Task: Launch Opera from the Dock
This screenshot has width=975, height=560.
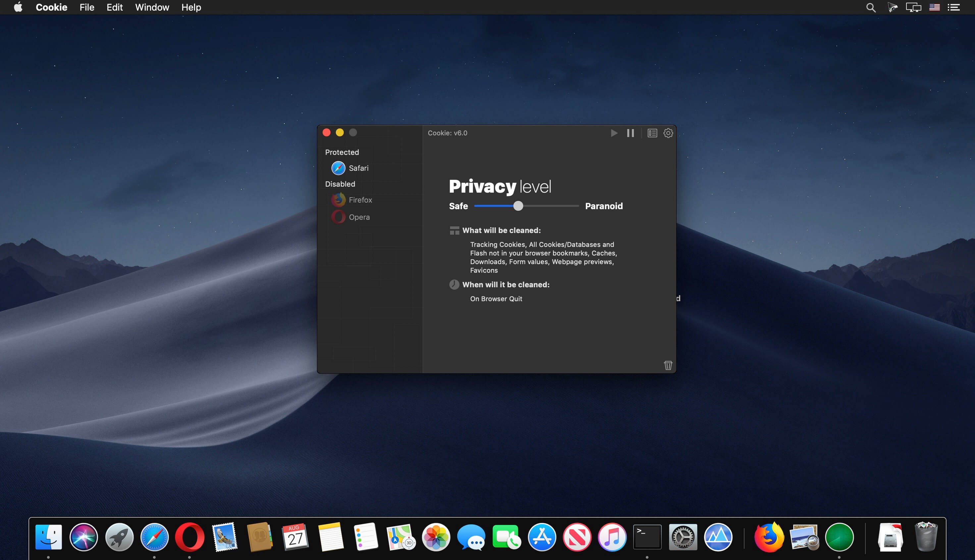Action: tap(190, 537)
